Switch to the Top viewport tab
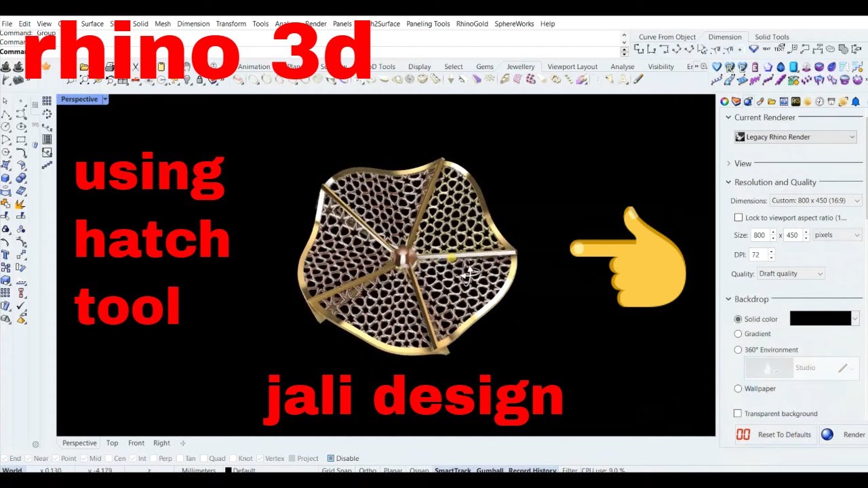The height and width of the screenshot is (488, 868). (x=112, y=443)
